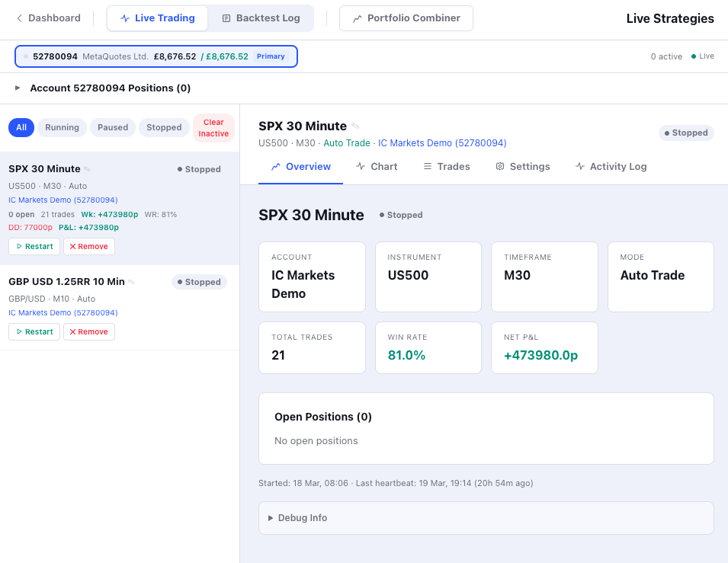Open the Trades tab list
Image resolution: width=728 pixels, height=563 pixels.
pos(446,166)
